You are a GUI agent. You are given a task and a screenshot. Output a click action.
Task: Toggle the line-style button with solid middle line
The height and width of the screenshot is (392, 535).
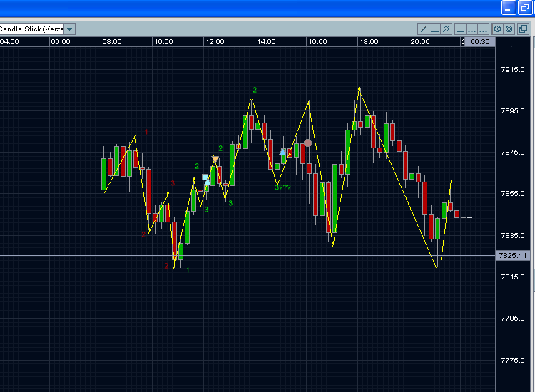(x=472, y=29)
